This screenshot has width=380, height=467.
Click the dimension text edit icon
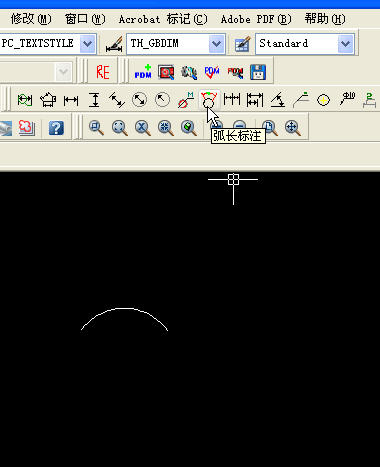click(x=347, y=99)
